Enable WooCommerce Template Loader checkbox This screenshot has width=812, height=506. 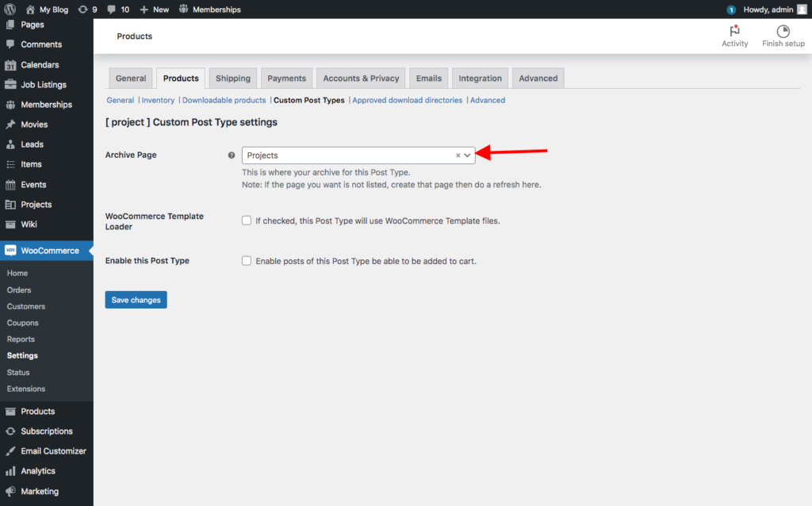[247, 220]
